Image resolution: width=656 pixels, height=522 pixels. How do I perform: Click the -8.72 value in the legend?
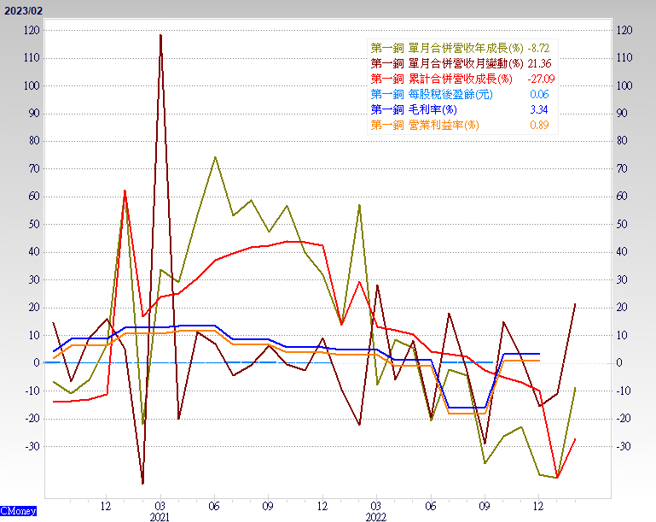540,48
